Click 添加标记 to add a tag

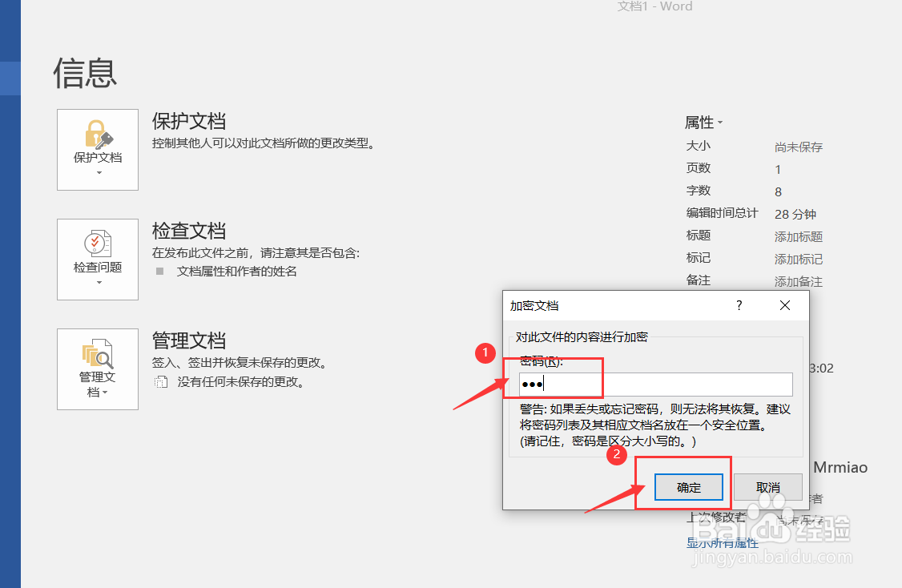tap(799, 259)
